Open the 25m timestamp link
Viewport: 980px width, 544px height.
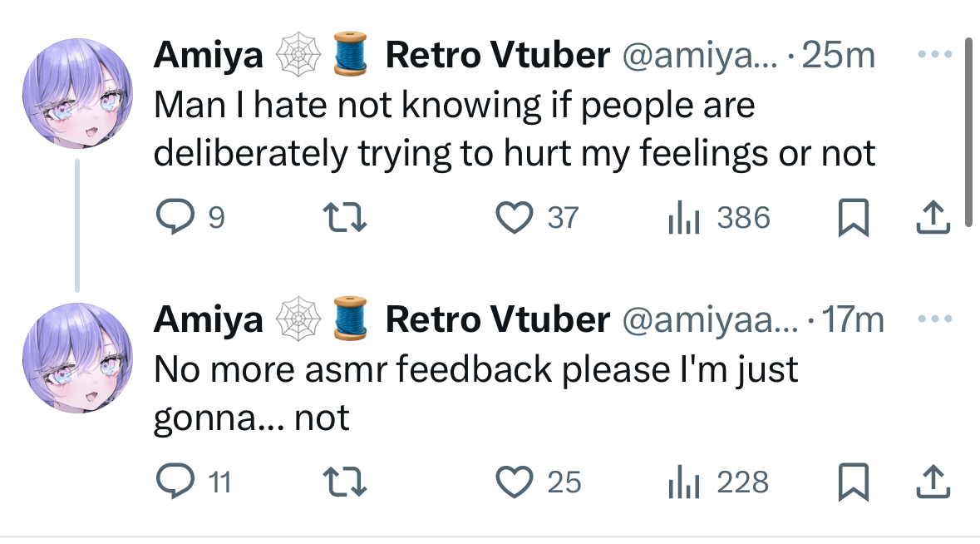point(838,55)
